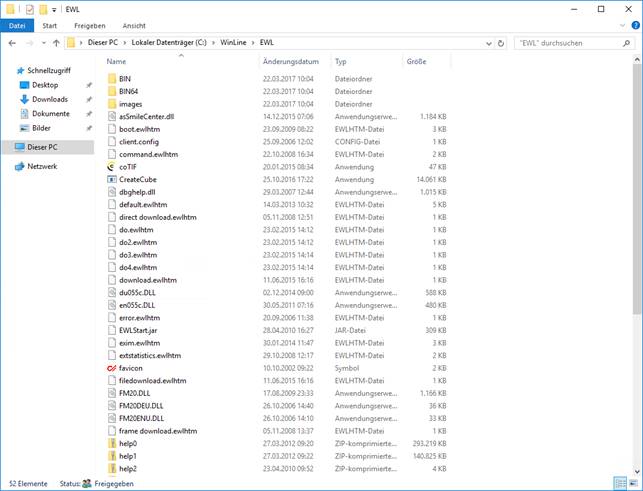Click the Downloads quick access item
Viewport: 643px width, 491px height.
[x=49, y=99]
